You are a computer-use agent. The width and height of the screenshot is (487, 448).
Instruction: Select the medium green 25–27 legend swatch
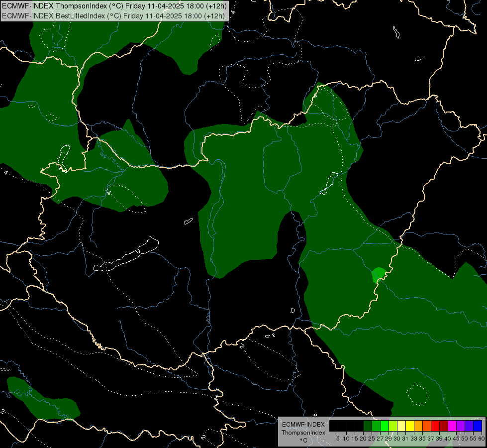click(376, 426)
